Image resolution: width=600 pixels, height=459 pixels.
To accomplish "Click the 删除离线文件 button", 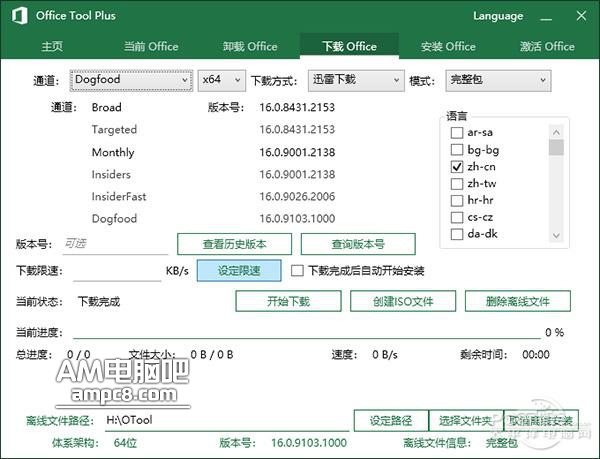I will pyautogui.click(x=518, y=301).
